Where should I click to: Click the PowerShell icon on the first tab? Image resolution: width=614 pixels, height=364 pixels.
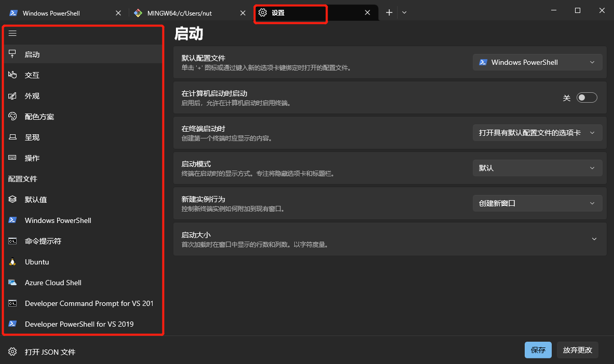(13, 13)
